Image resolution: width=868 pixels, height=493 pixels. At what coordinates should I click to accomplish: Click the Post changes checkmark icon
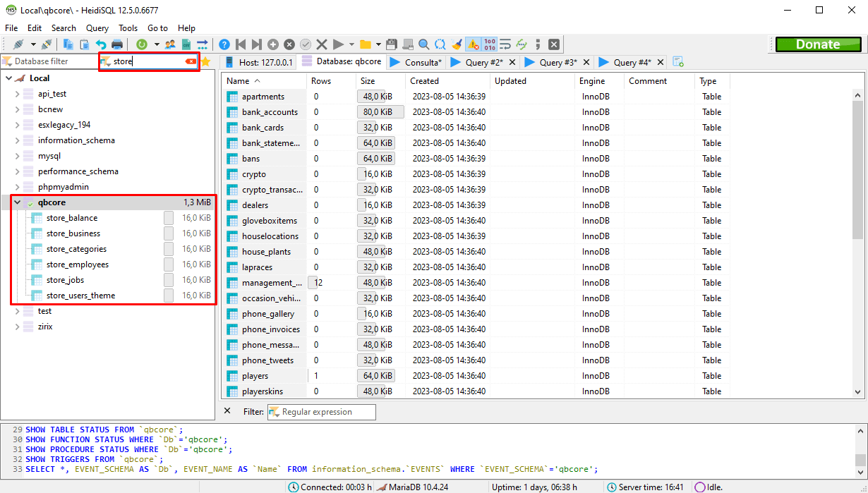306,44
